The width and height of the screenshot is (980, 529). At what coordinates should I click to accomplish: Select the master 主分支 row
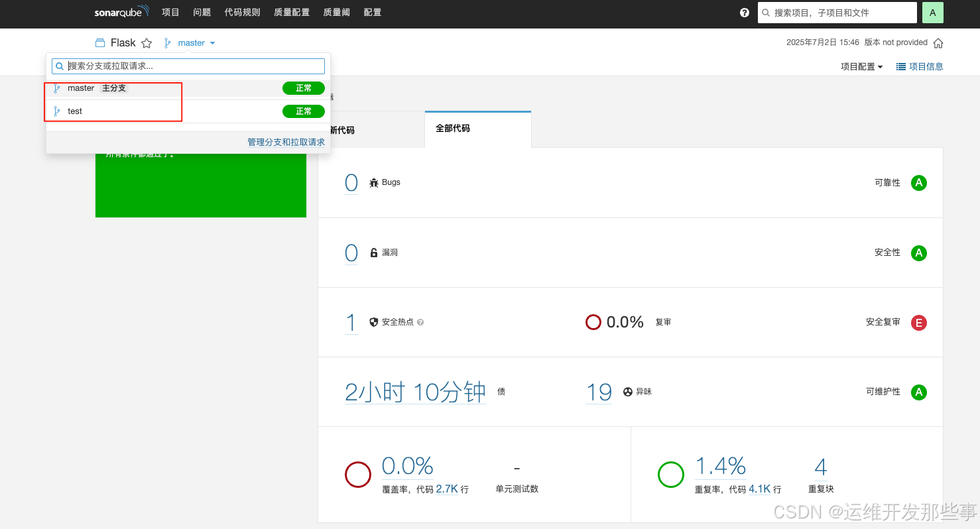[x=188, y=88]
